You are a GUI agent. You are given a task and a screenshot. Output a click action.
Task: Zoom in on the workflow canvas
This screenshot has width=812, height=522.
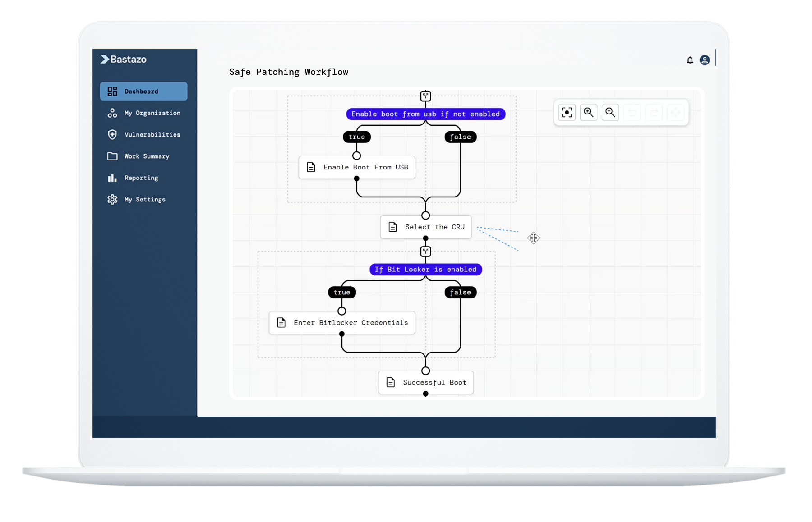pyautogui.click(x=589, y=112)
